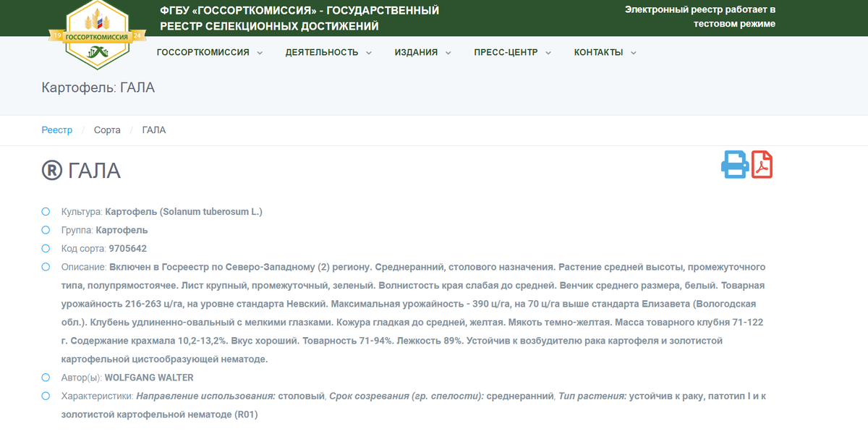This screenshot has height=434, width=868.
Task: Click the 'Срок созревания (гр. спелости):' label
Action: click(407, 396)
